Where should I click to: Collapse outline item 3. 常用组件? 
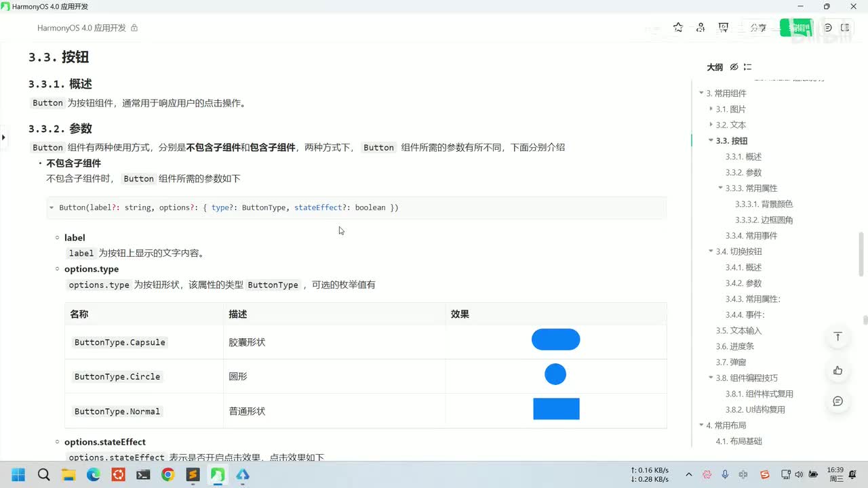click(702, 94)
